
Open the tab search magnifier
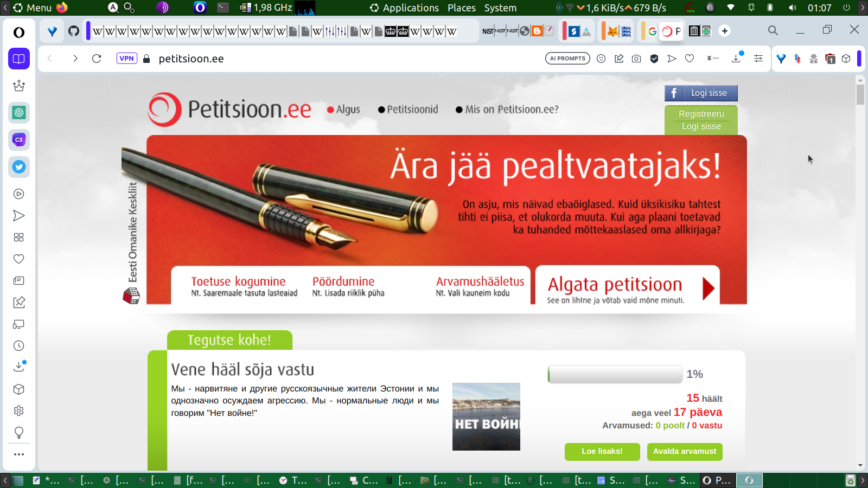pyautogui.click(x=773, y=30)
